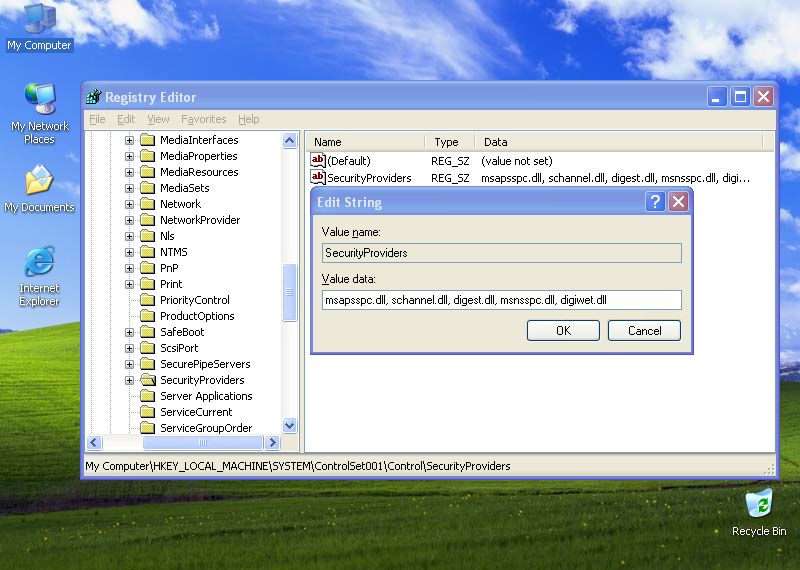Click the MediaInterfaces folder icon
The height and width of the screenshot is (570, 800).
pos(148,140)
